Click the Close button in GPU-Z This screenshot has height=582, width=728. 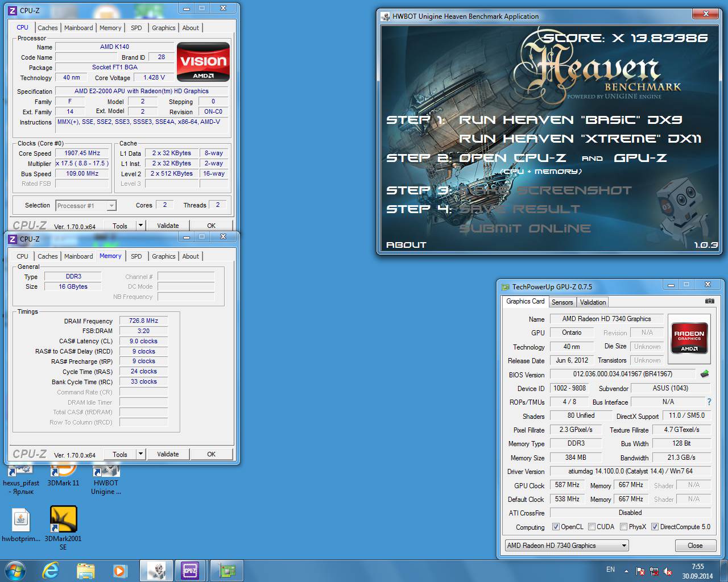point(695,546)
